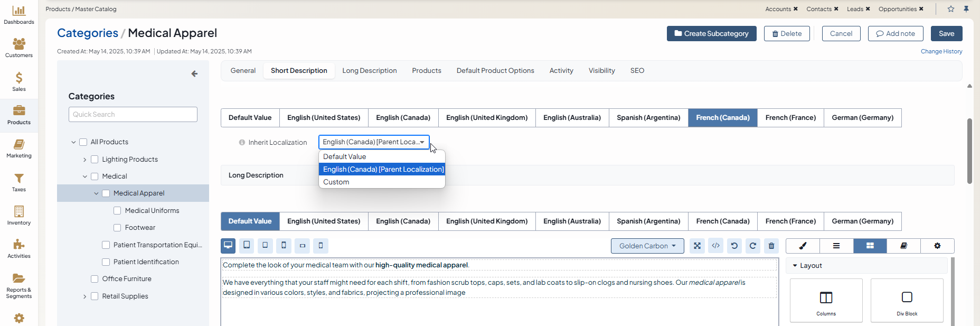
Task: Click the fullscreen editor icon
Action: pos(697,246)
